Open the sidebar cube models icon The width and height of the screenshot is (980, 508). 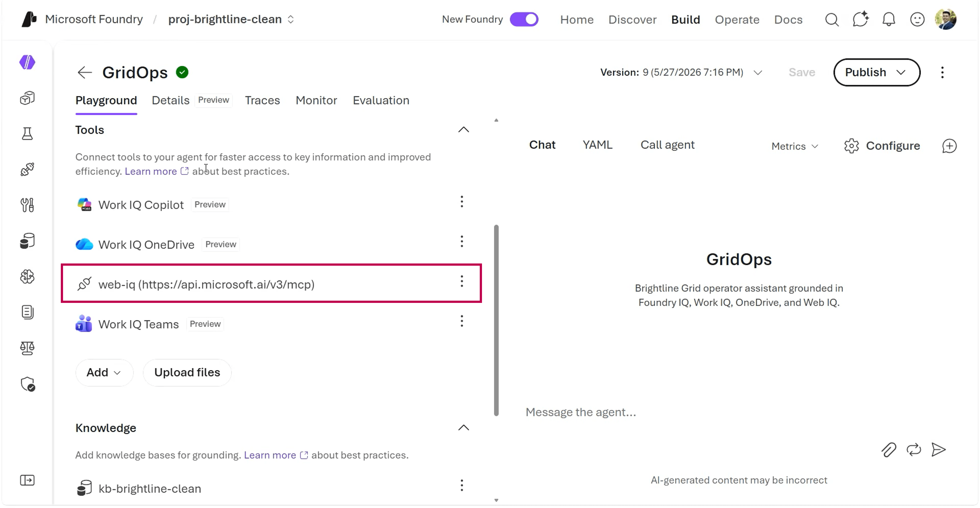(x=27, y=98)
